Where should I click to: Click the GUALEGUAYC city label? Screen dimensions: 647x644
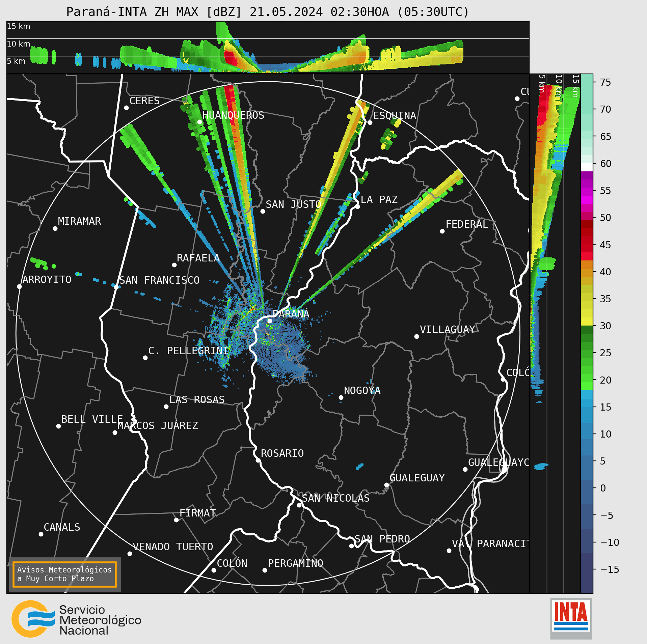tap(498, 462)
